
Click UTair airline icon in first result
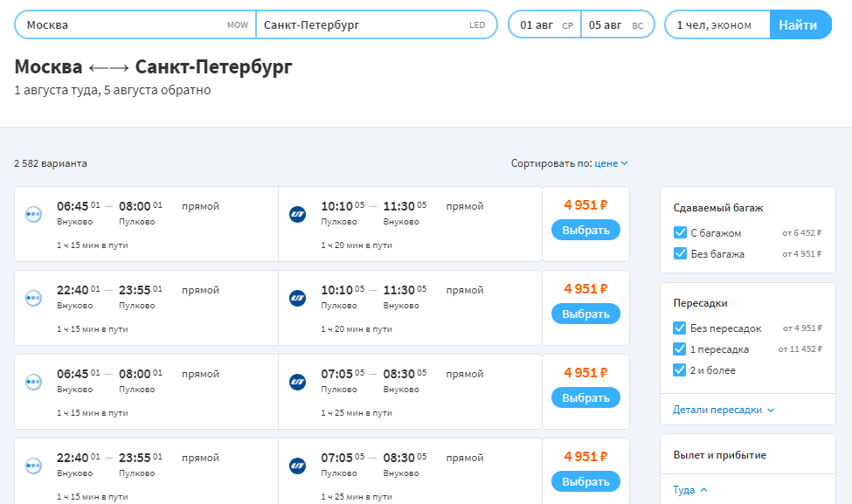coord(298,214)
